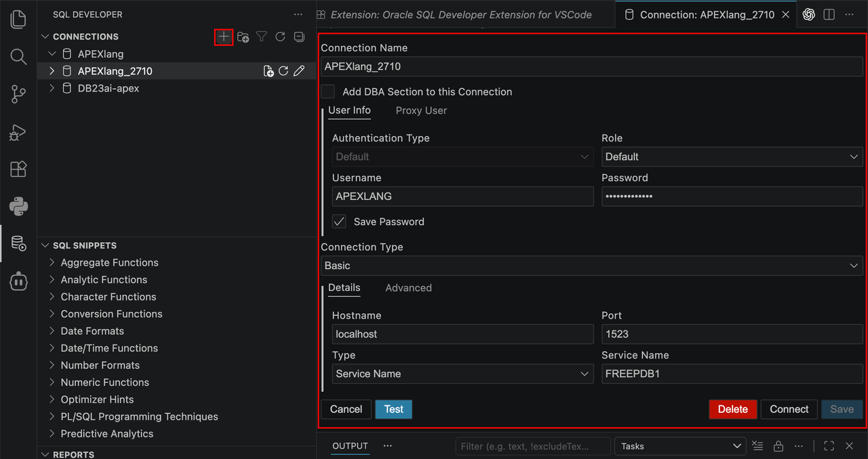This screenshot has height=459, width=868.
Task: Expand Analytic Functions snippets
Action: coord(52,279)
